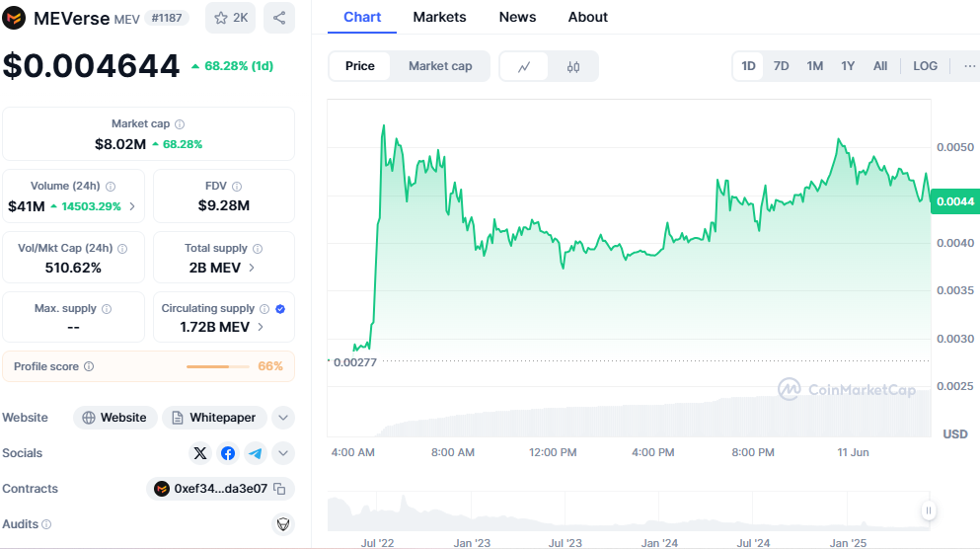Open the audits shield icon
Viewport: 980px width, 549px height.
[x=282, y=524]
